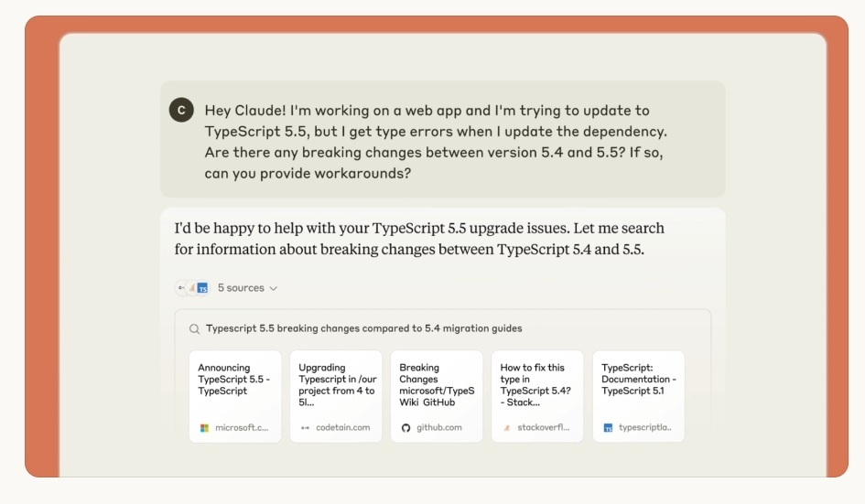Image resolution: width=865 pixels, height=504 pixels.
Task: Click the stacked source favicons beside 5 sources
Action: (192, 288)
